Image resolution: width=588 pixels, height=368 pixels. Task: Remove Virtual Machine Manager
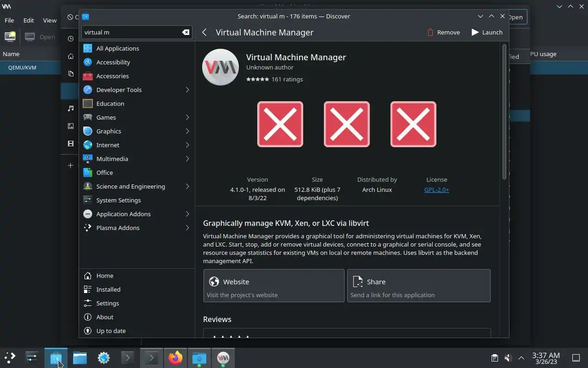(x=443, y=32)
